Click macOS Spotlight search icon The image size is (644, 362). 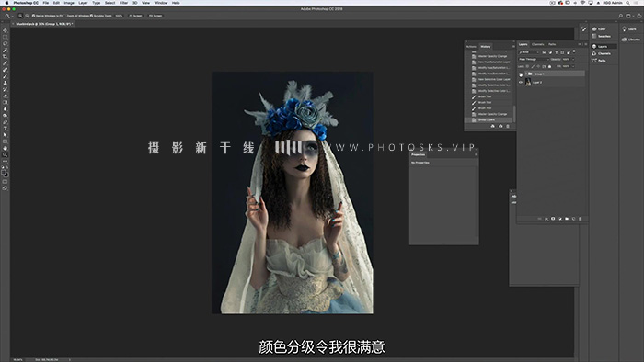tap(627, 3)
